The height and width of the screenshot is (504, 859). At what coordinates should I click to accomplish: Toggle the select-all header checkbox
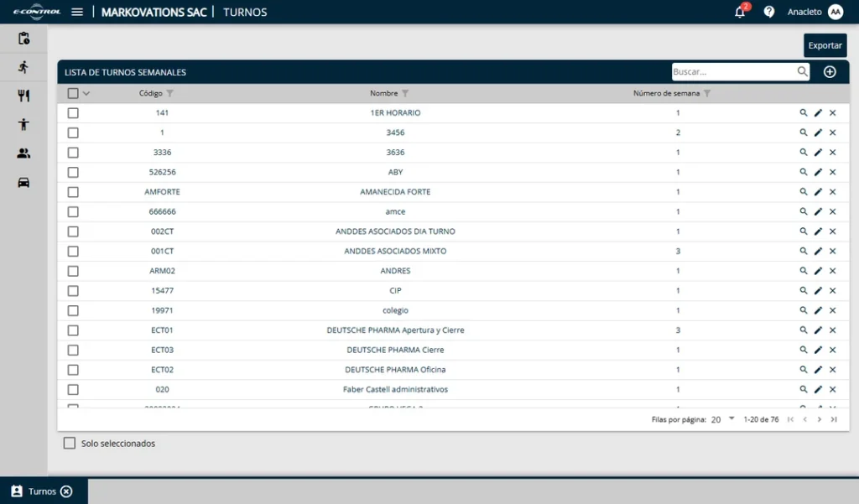click(73, 93)
